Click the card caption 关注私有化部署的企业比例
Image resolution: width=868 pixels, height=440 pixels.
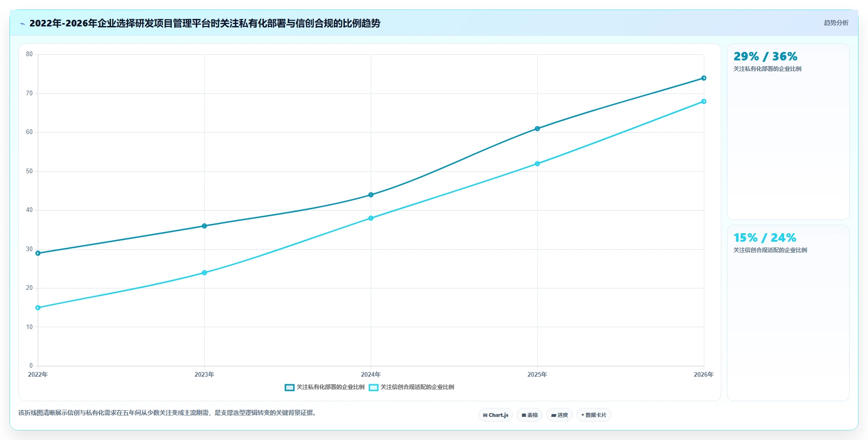pos(767,69)
